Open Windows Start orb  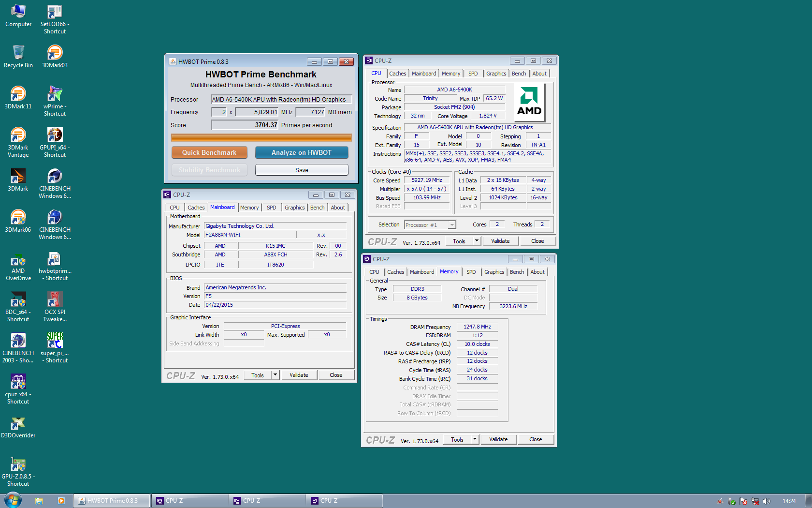(13, 501)
